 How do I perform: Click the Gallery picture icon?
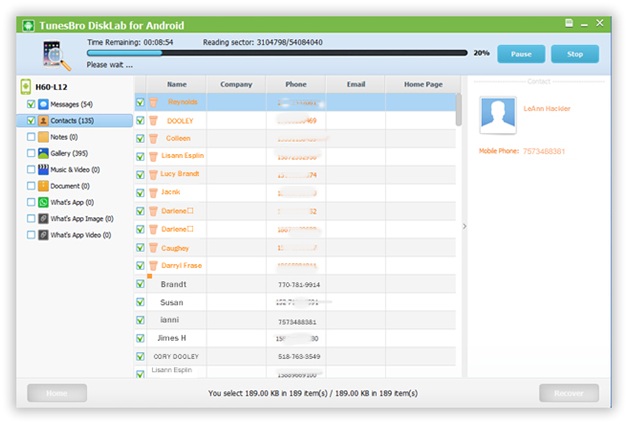coord(44,153)
